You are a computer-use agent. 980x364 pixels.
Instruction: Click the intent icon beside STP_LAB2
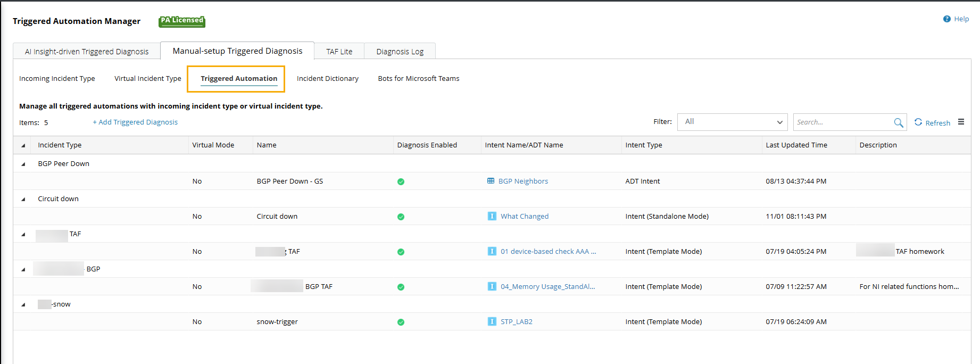[492, 321]
